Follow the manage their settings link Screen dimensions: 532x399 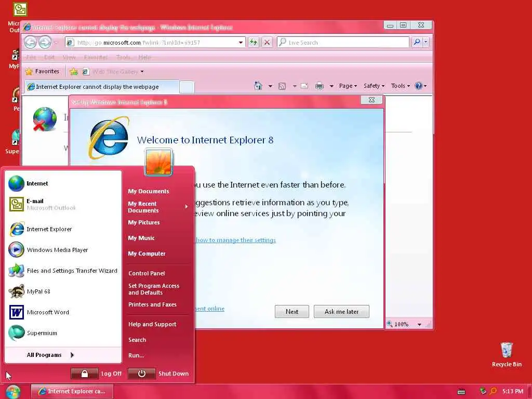[236, 240]
